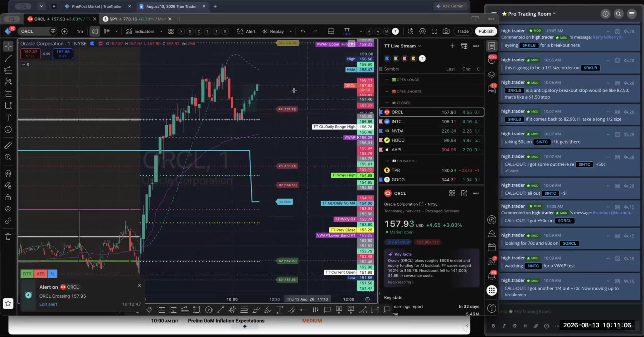Click the Publish button
Image resolution: width=644 pixels, height=337 pixels.
(486, 31)
